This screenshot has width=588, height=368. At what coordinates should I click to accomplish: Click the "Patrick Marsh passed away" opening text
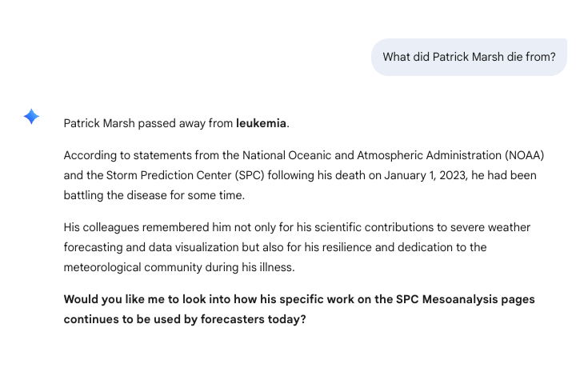[x=148, y=124]
